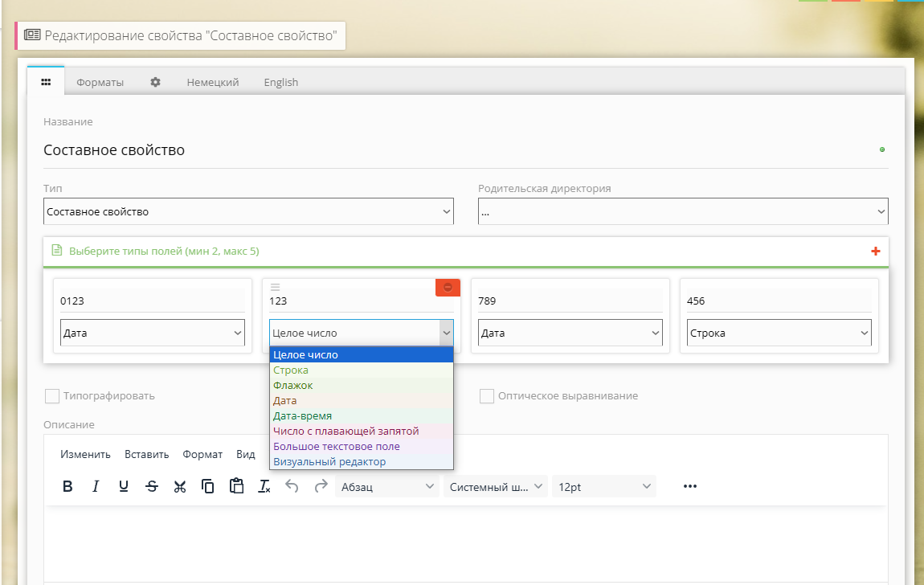The width and height of the screenshot is (924, 585).
Task: Open the Вставить editor menu
Action: coord(146,454)
